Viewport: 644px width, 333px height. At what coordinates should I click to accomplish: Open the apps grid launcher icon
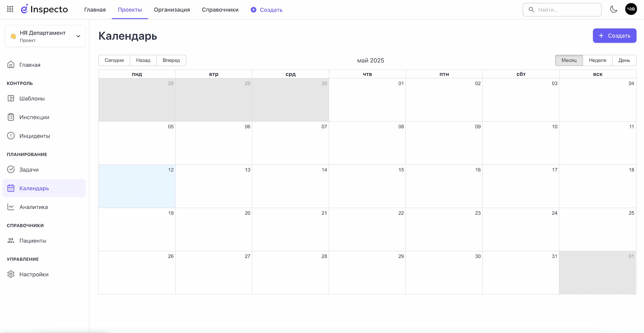(x=10, y=9)
